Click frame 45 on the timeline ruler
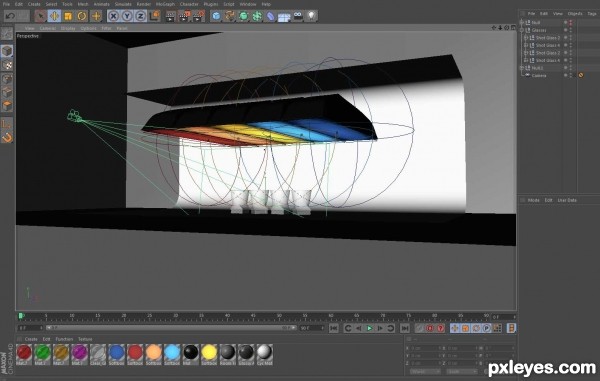The height and width of the screenshot is (381, 600). pyautogui.click(x=253, y=316)
